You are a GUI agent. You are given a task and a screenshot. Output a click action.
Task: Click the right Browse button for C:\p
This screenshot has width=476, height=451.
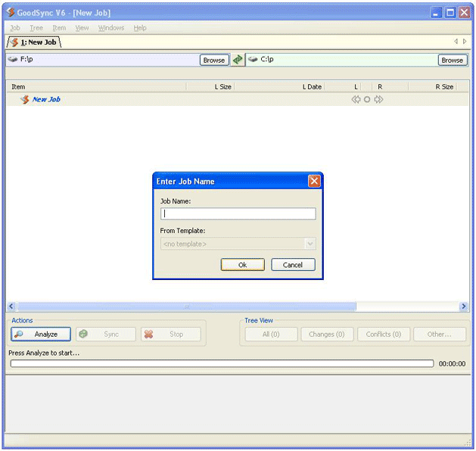453,60
